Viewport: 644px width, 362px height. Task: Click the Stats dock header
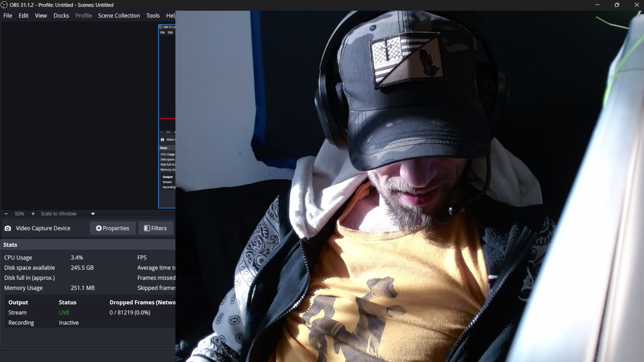click(88, 245)
